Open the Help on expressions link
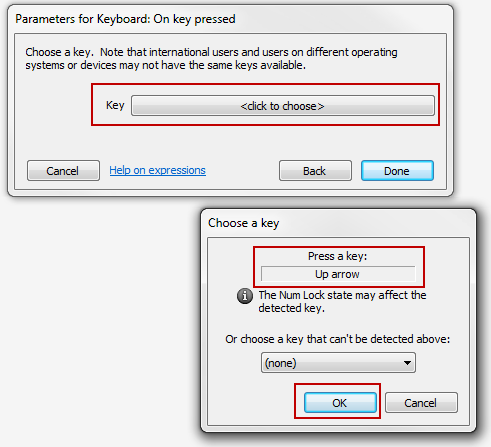 tap(157, 170)
